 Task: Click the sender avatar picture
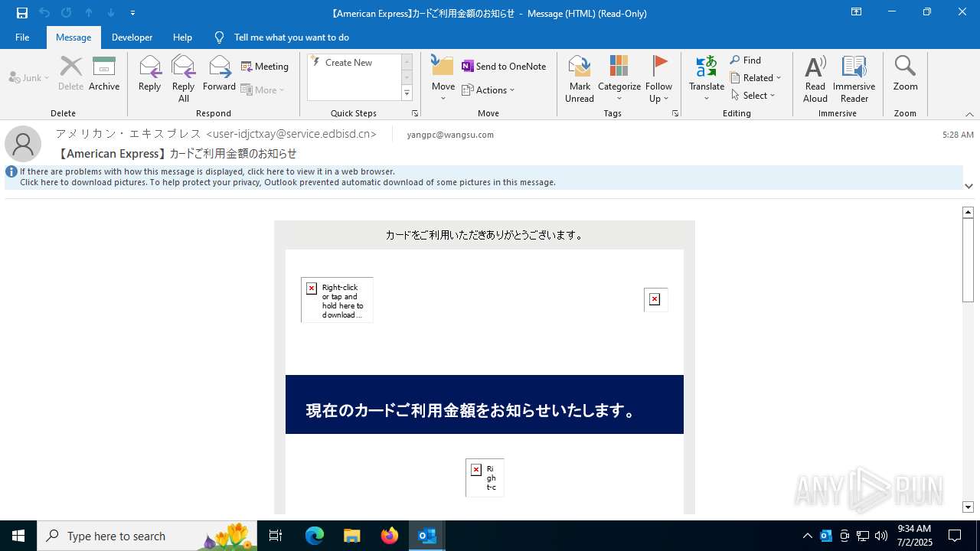(x=23, y=144)
